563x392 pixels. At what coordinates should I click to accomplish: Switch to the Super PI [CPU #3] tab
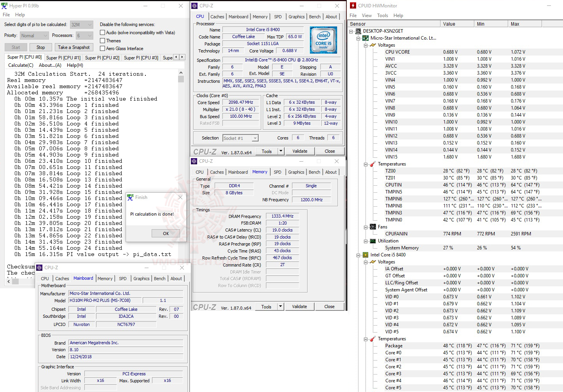pos(141,57)
